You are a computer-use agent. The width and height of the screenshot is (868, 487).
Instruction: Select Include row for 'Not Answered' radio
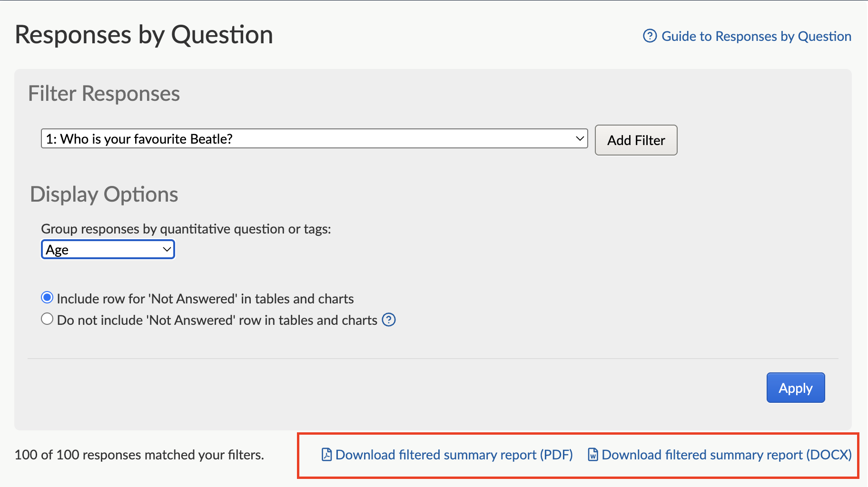(47, 298)
